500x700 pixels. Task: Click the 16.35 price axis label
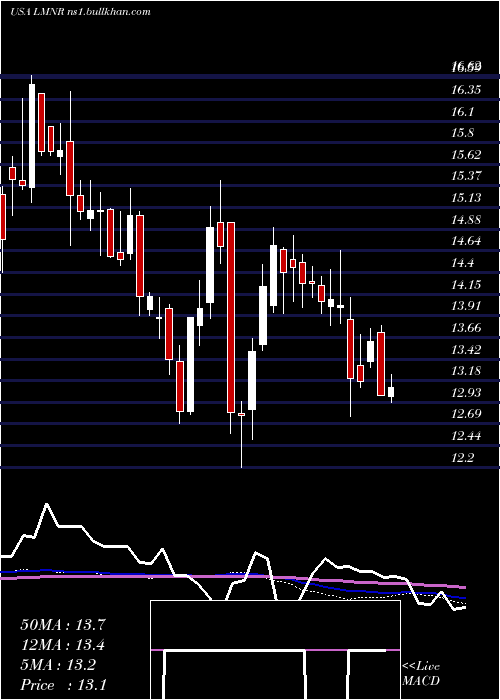(466, 90)
